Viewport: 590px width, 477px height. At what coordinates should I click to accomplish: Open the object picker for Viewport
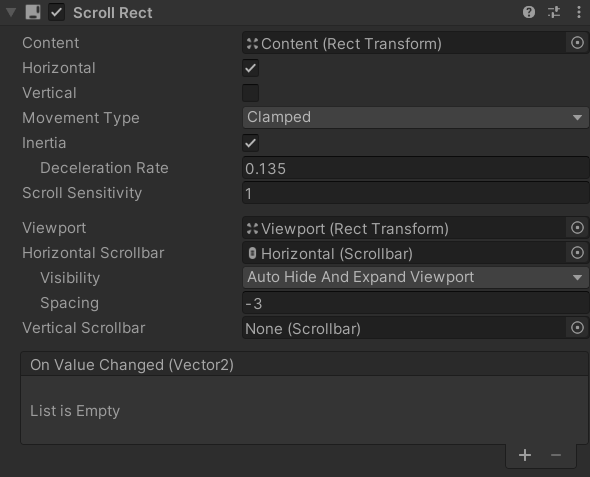pyautogui.click(x=577, y=228)
